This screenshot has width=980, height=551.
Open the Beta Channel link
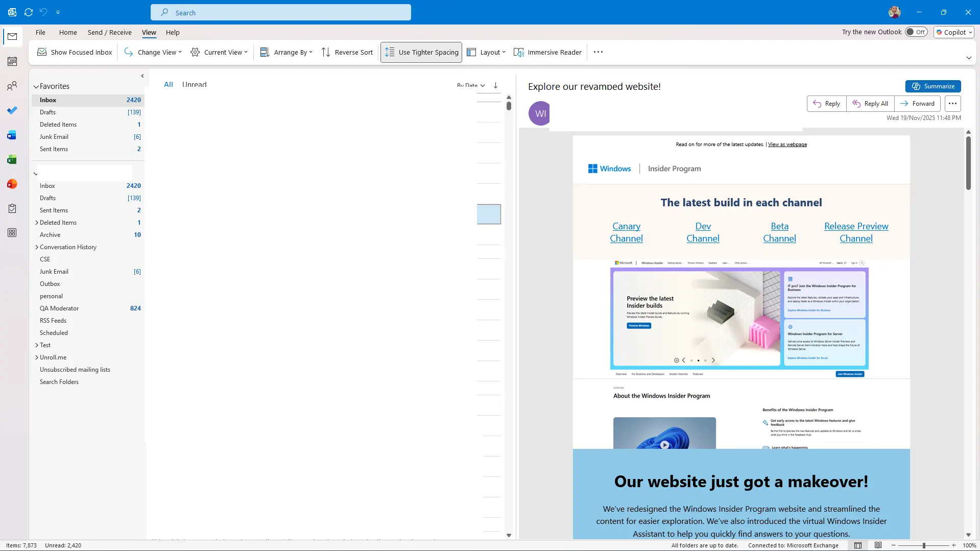click(x=780, y=232)
